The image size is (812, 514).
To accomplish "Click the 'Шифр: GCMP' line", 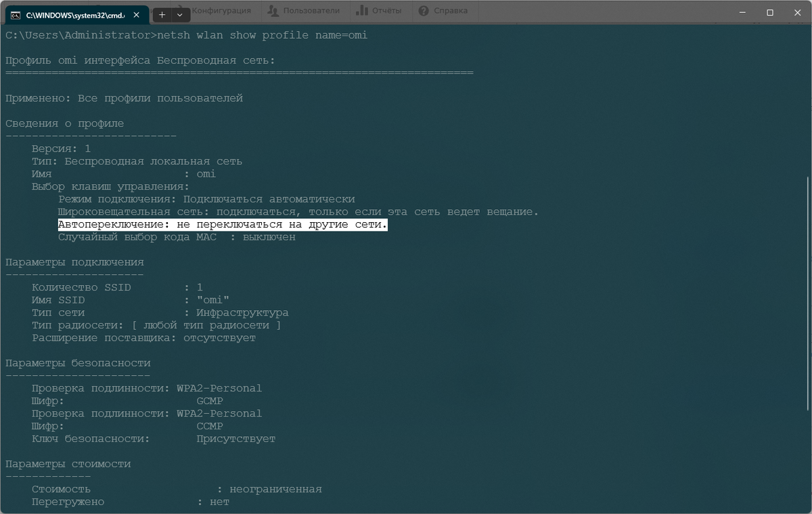I will [x=127, y=401].
